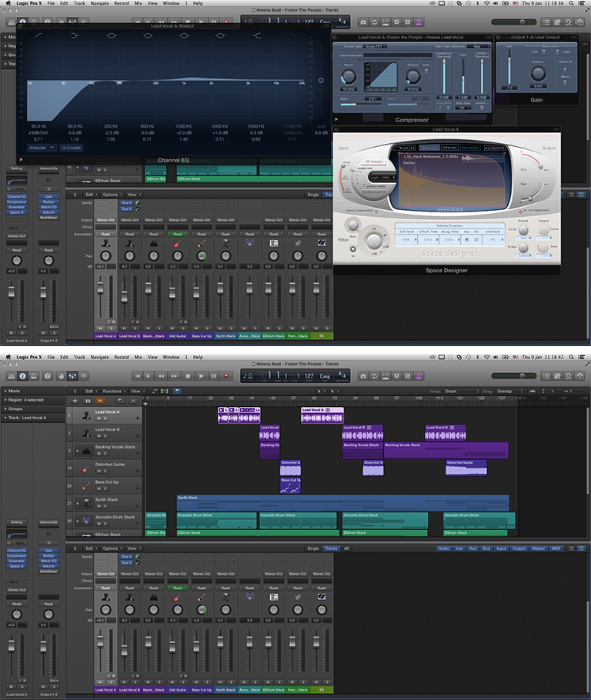Enable Swap L/R in the Gain plugin

tap(565, 70)
